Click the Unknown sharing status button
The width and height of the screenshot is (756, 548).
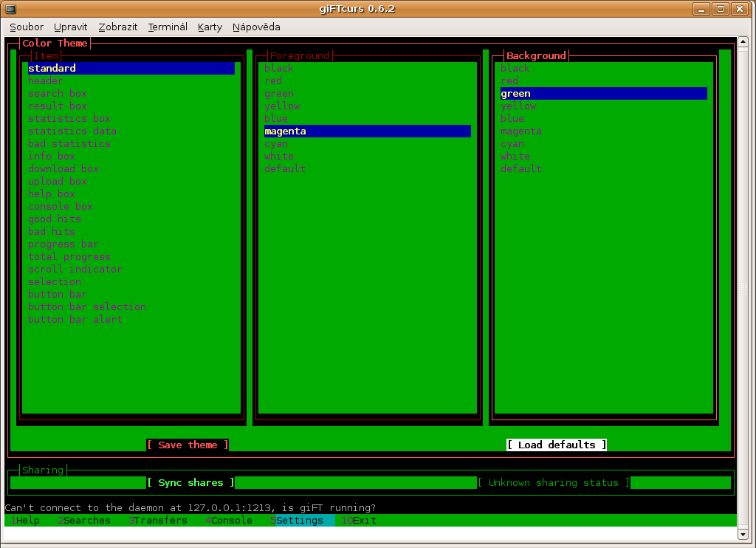[554, 482]
